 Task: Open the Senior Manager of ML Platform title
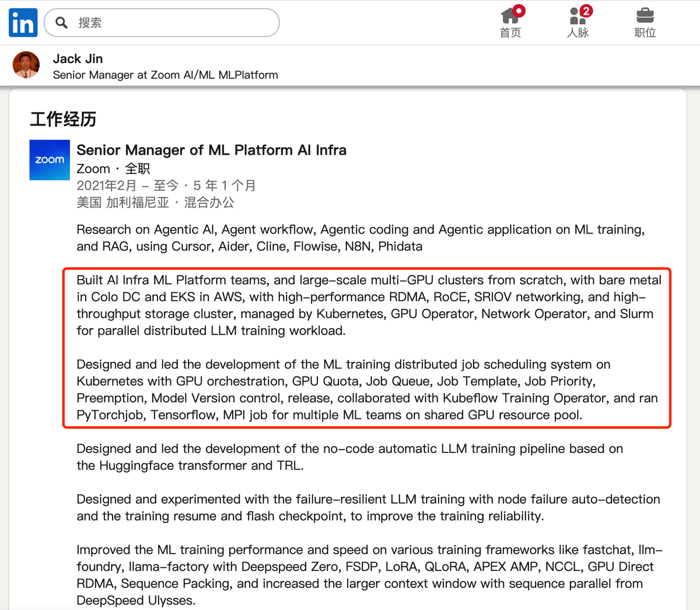pyautogui.click(x=211, y=150)
